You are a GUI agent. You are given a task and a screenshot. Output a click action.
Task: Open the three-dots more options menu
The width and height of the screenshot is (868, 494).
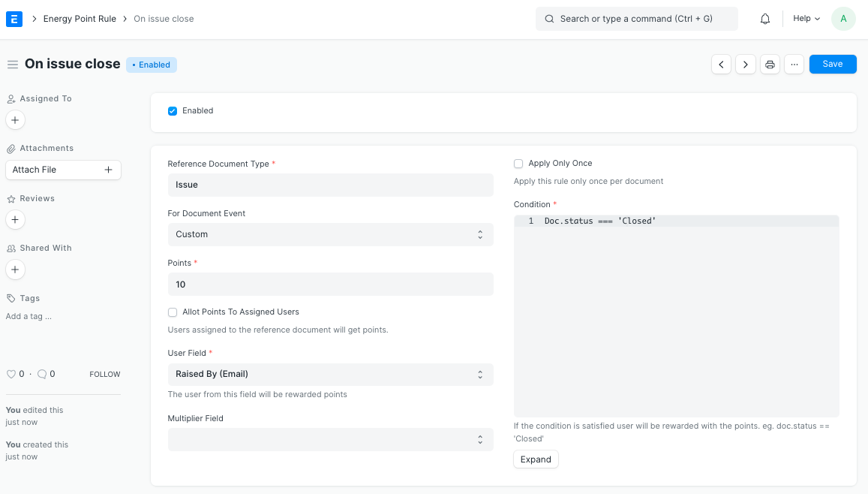(x=794, y=65)
